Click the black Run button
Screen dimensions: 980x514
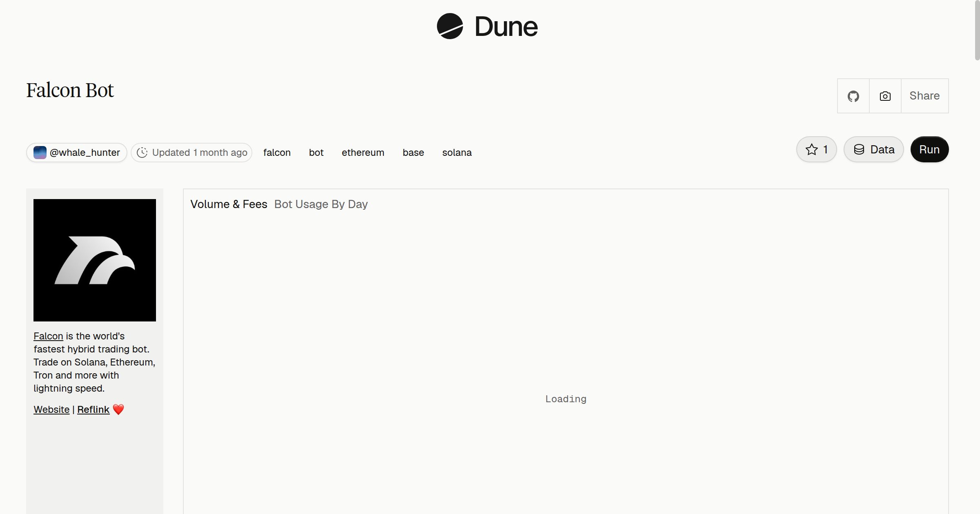(929, 149)
